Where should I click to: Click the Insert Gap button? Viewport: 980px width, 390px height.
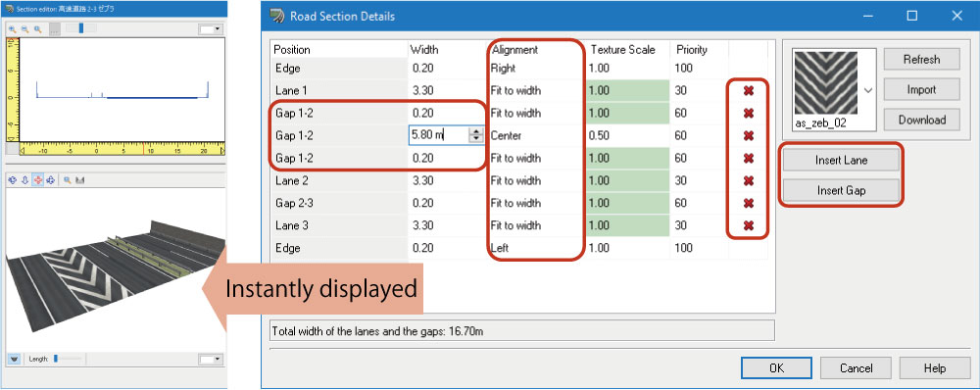tap(841, 191)
